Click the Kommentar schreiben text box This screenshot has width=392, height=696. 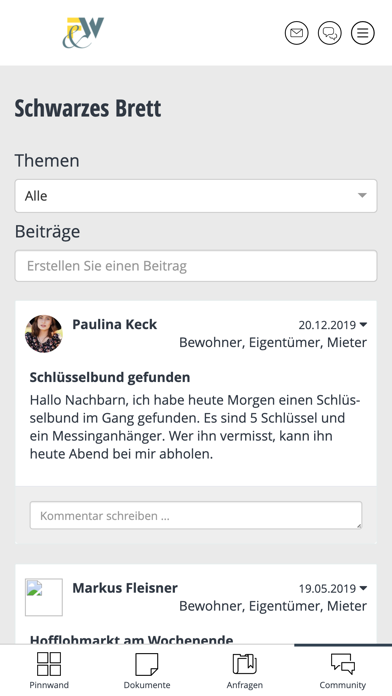196,515
